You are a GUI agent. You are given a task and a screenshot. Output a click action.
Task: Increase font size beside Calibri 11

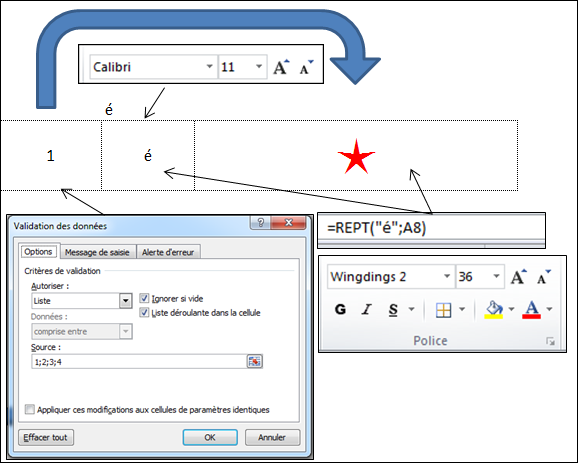coord(281,67)
